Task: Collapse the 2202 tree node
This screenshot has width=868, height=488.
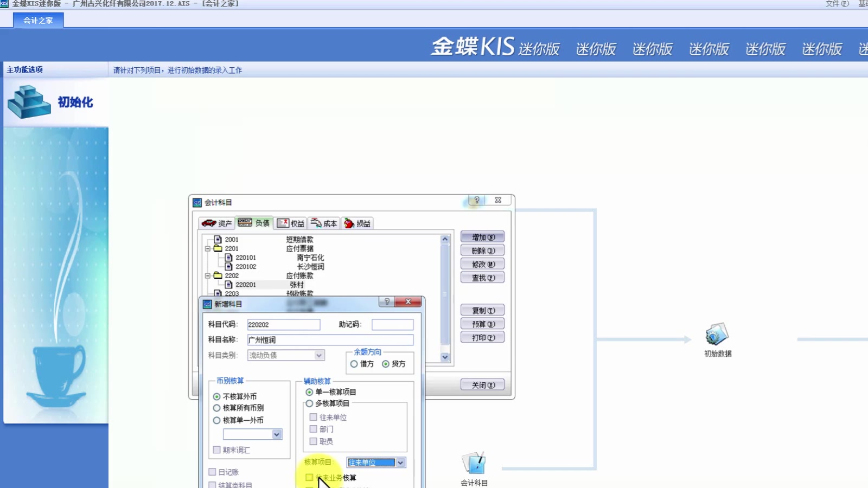Action: point(208,275)
